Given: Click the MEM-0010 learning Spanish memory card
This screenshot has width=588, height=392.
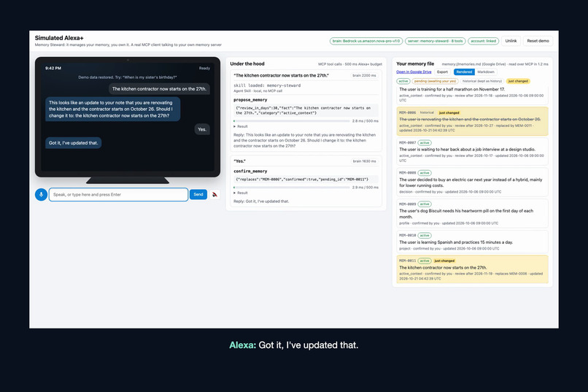Looking at the screenshot, I should 472,242.
